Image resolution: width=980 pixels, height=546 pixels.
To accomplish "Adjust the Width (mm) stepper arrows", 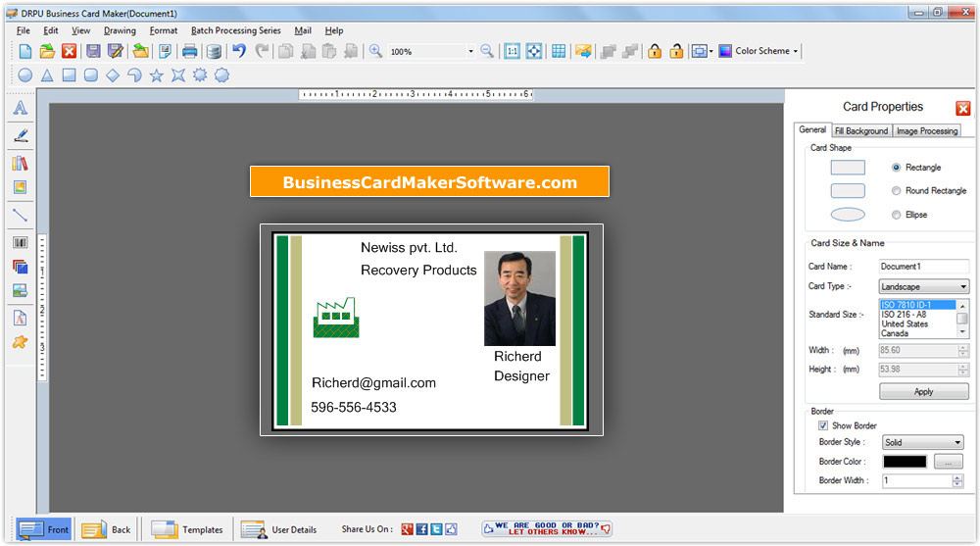I will click(963, 350).
